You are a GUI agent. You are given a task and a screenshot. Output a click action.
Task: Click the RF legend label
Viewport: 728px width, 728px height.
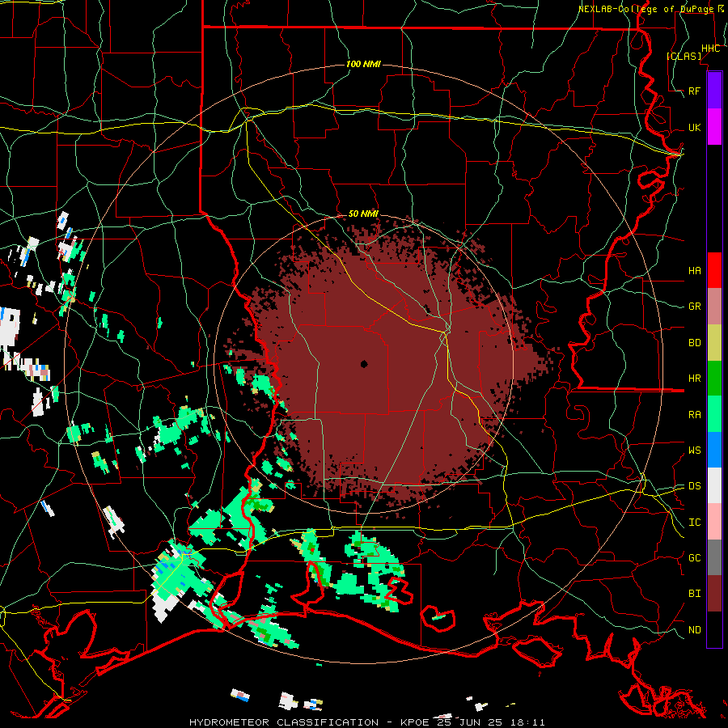(694, 91)
